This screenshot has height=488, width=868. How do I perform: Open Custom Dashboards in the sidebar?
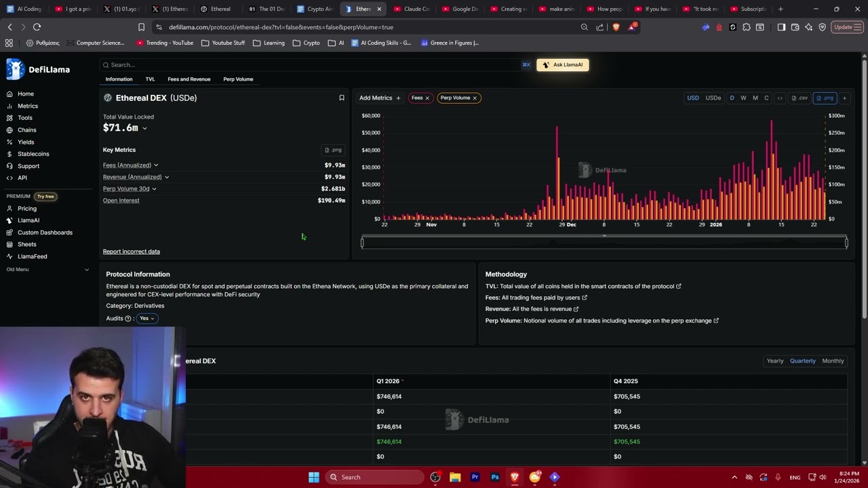[45, 232]
